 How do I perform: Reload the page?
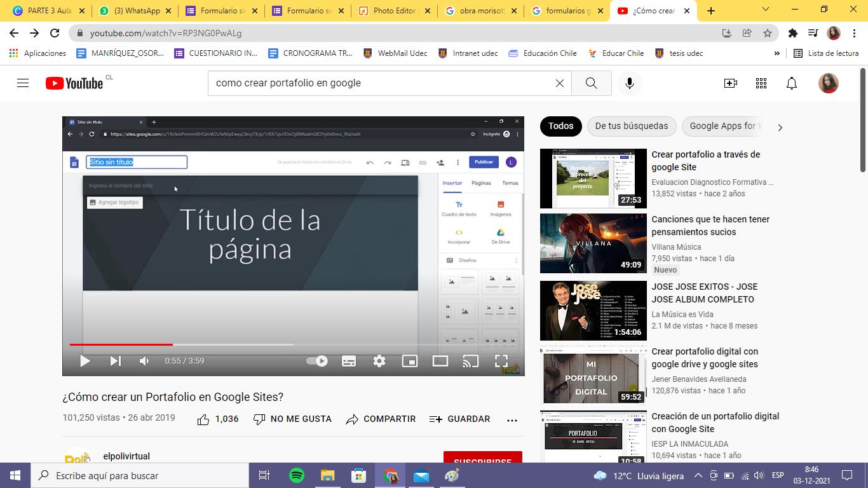[x=55, y=33]
